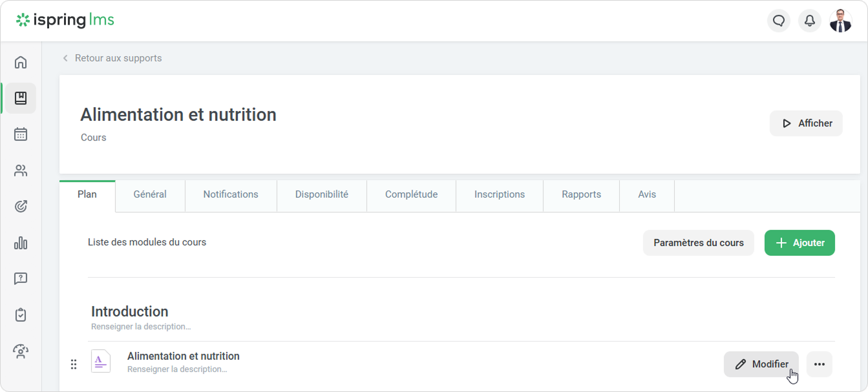The width and height of the screenshot is (868, 392).
Task: Go to the Inscriptions tab
Action: (499, 194)
